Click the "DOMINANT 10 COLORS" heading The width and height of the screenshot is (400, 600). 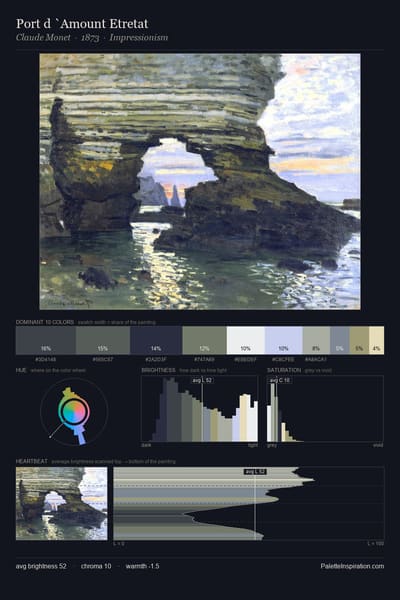point(45,322)
